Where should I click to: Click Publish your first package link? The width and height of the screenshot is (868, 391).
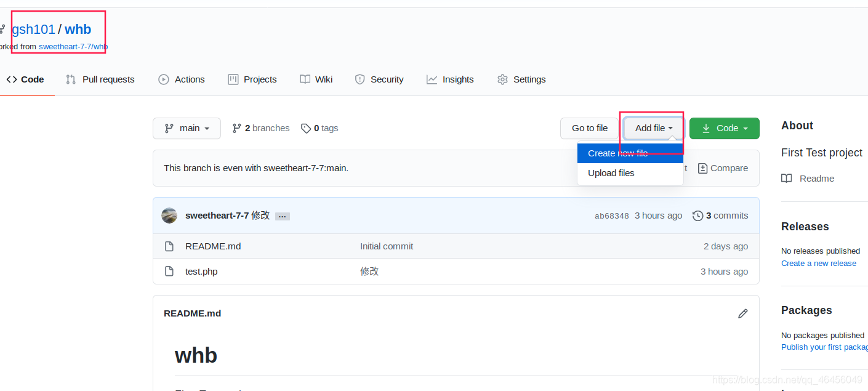[x=824, y=347]
